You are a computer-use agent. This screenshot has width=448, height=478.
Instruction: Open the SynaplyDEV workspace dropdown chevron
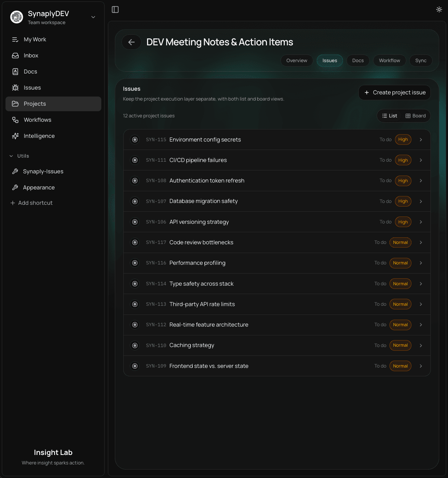pos(93,17)
